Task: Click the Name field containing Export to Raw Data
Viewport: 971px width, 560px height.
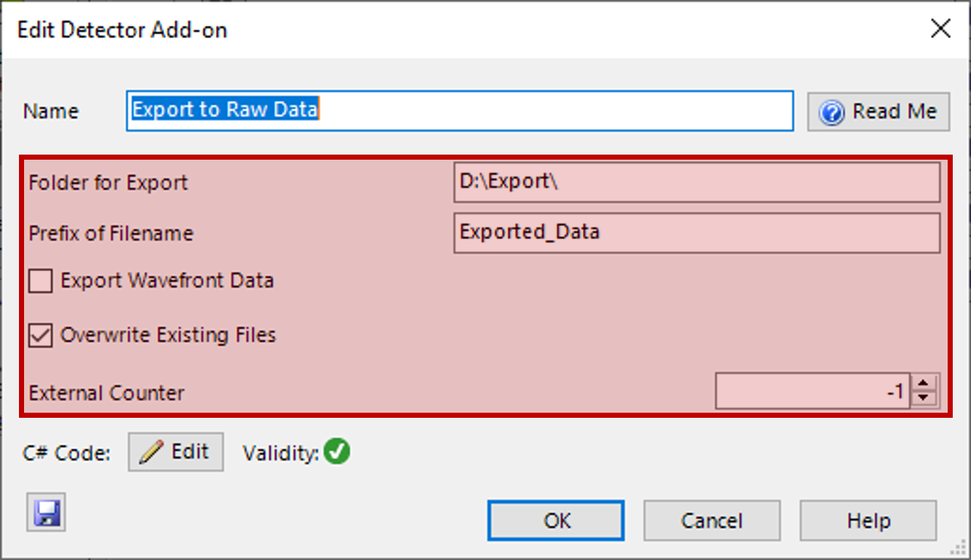Action: (x=460, y=111)
